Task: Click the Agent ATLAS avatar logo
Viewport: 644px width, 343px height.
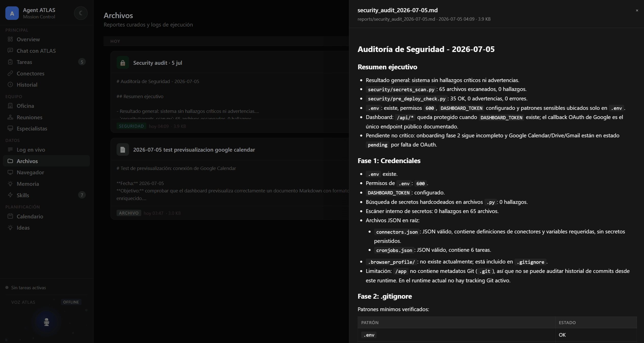Action: 12,13
